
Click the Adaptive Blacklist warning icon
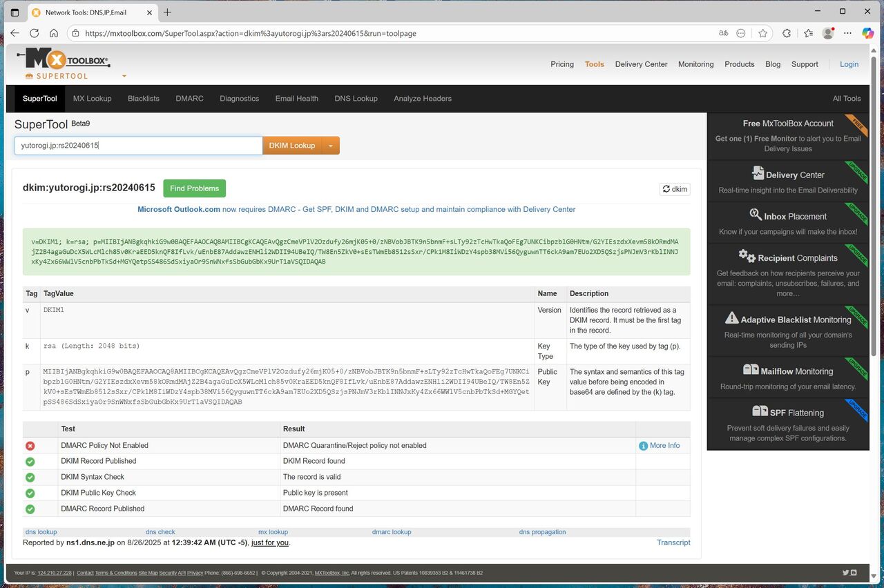(731, 317)
